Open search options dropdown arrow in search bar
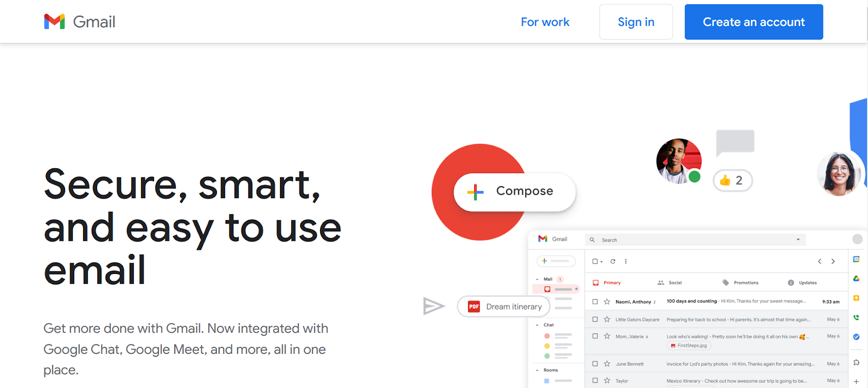 click(x=798, y=240)
